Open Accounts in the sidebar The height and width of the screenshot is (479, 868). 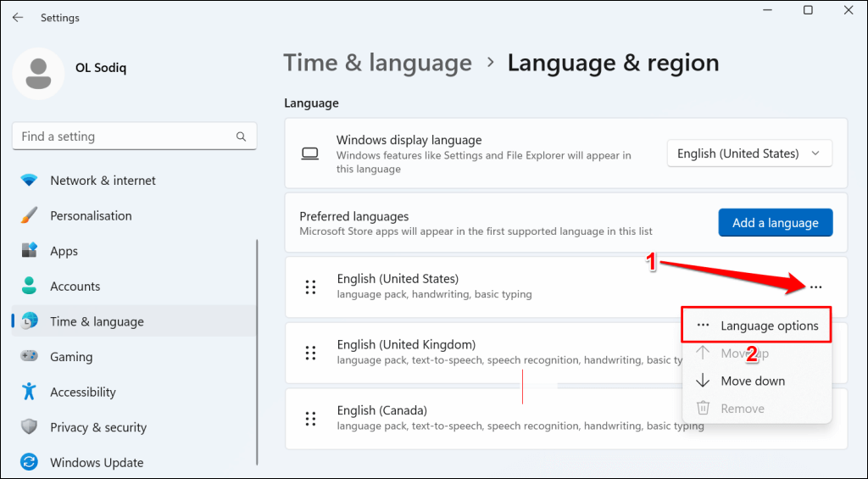[x=75, y=287]
